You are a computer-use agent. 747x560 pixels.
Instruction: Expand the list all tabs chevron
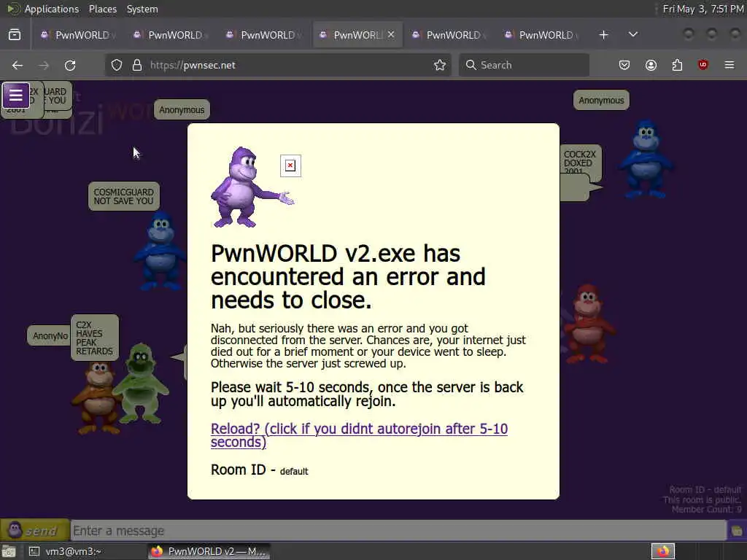coord(633,34)
